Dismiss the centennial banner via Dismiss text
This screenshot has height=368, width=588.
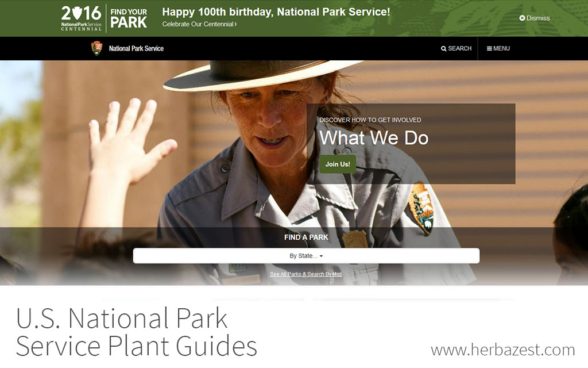[538, 18]
